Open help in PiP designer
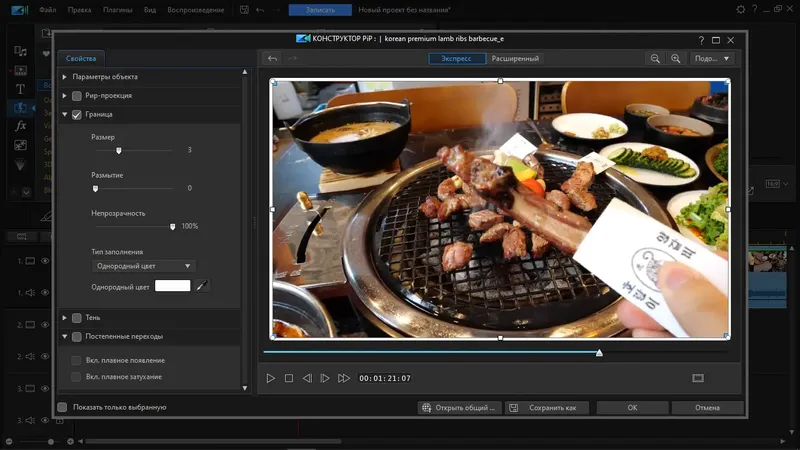800x450 pixels. tap(701, 40)
